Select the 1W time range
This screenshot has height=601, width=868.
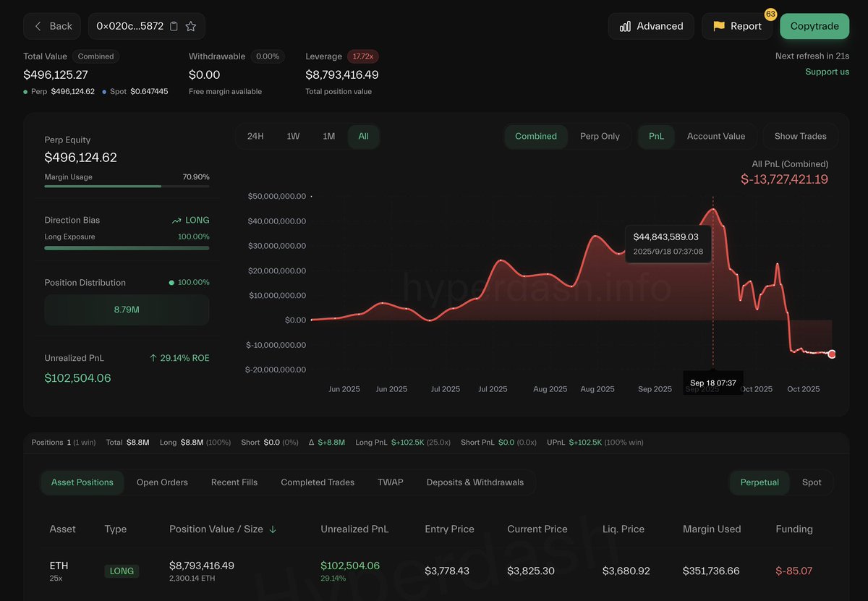(293, 136)
